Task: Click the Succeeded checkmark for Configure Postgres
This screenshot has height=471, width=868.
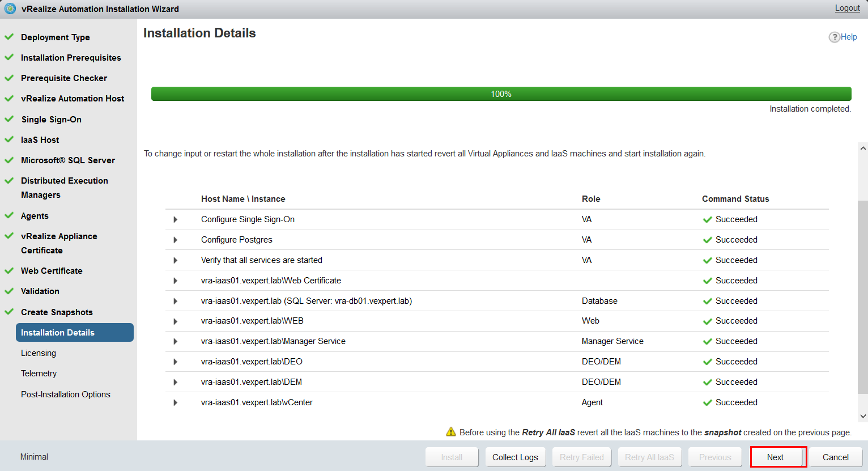Action: coord(707,240)
